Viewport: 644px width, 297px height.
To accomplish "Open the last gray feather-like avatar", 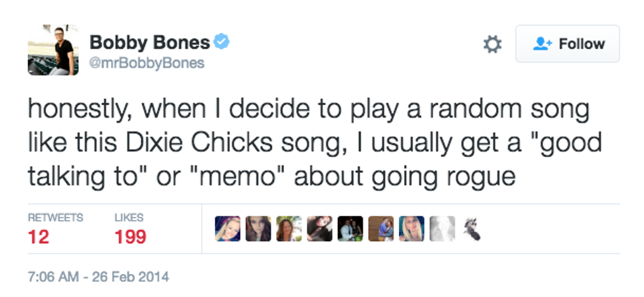I will [x=472, y=229].
